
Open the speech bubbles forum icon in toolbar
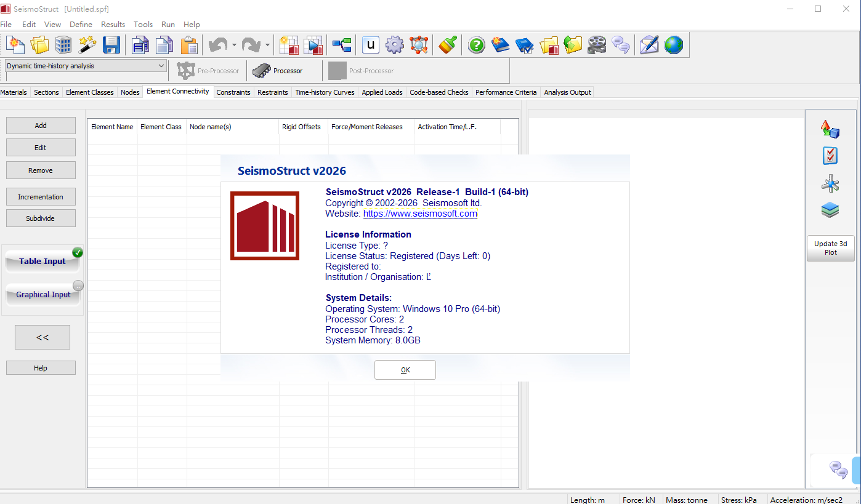pyautogui.click(x=621, y=45)
